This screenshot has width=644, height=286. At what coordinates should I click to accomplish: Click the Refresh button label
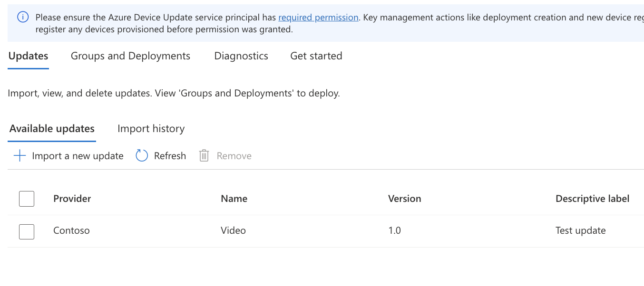[170, 156]
